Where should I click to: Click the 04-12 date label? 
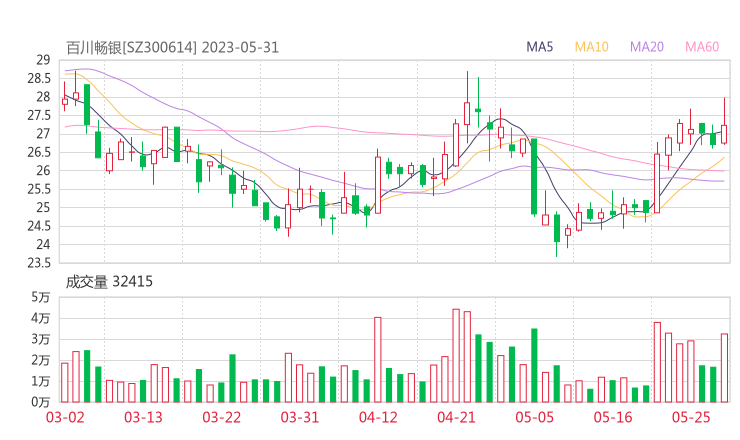pos(378,417)
